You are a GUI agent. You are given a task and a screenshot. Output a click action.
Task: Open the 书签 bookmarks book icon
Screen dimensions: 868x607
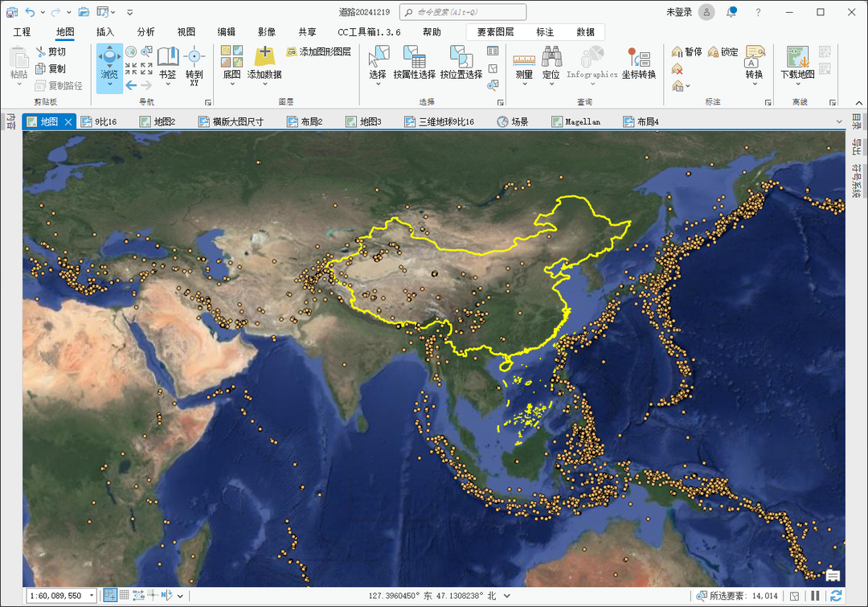point(168,56)
